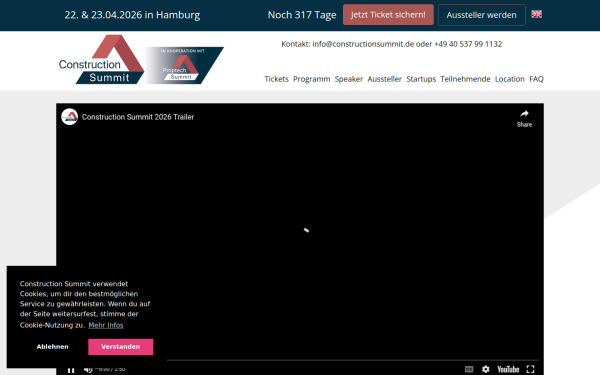Screen dimensions: 600x375
Task: Mute the video volume icon
Action: tap(88, 370)
